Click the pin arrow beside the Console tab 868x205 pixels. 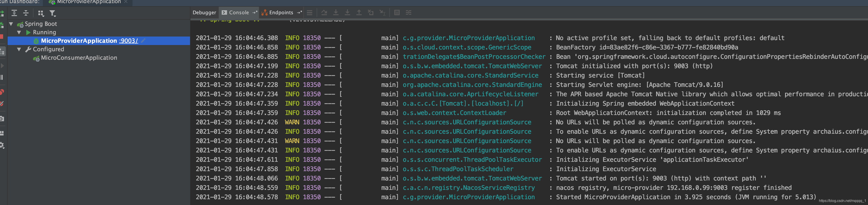tap(255, 12)
